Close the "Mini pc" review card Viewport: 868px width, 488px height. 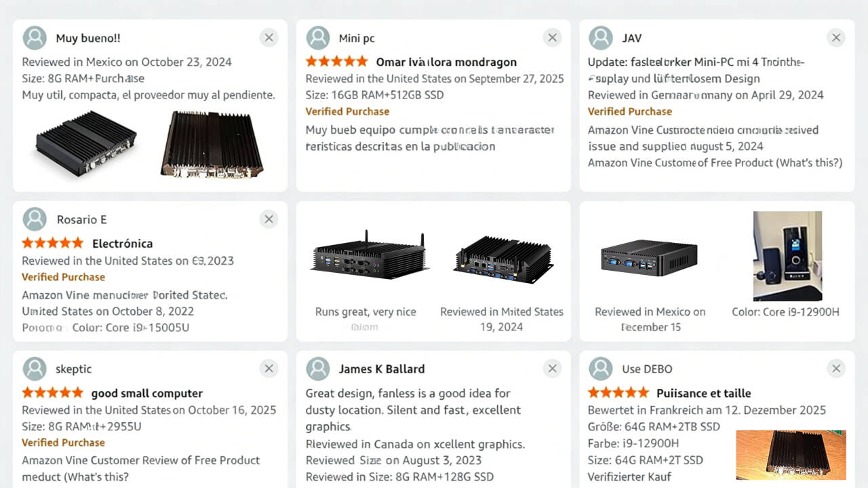(x=553, y=38)
